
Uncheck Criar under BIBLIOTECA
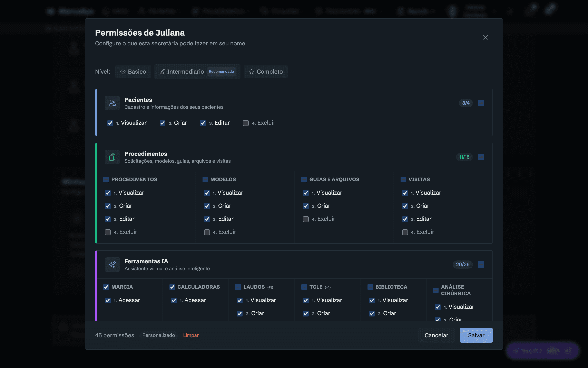pos(372,313)
